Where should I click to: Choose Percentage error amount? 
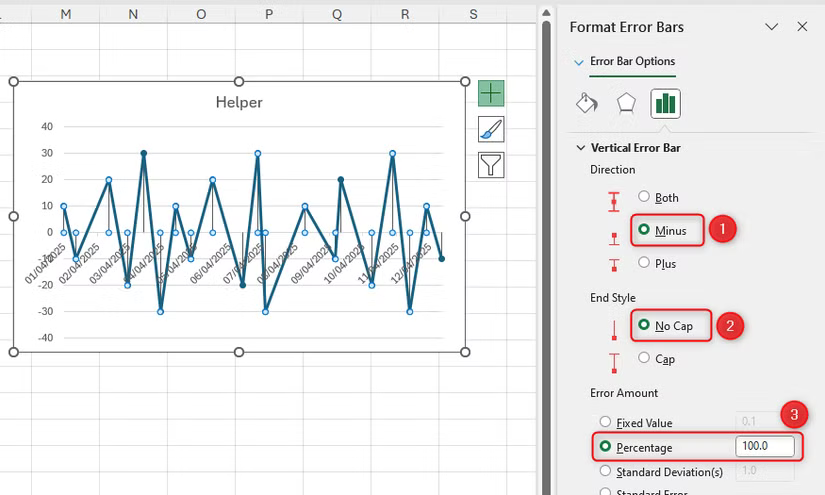(605, 447)
